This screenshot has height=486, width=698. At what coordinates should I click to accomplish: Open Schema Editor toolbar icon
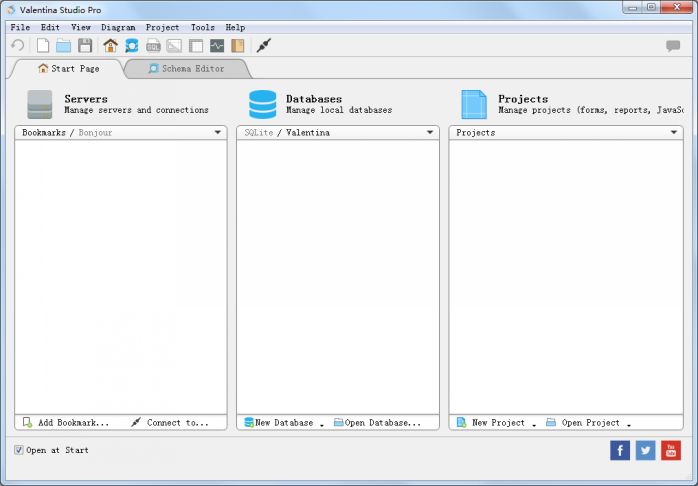coord(132,45)
